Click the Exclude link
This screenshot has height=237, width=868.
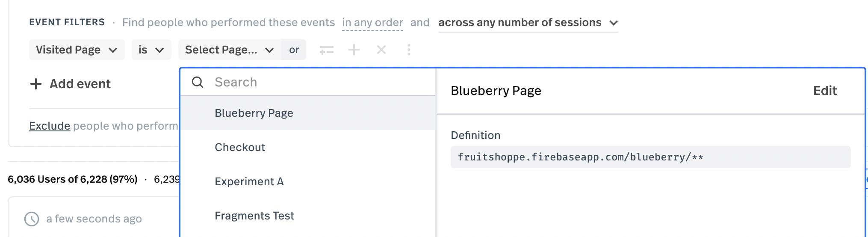pos(50,126)
